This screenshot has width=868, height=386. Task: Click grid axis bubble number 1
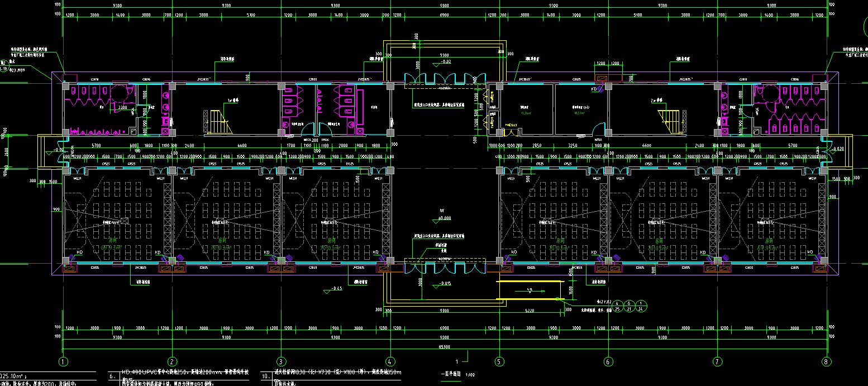coord(64,361)
